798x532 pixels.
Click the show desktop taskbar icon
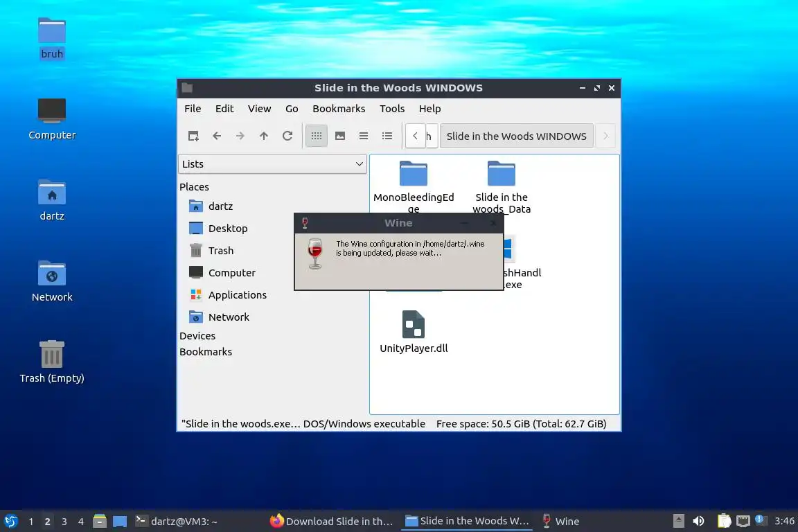coord(120,521)
